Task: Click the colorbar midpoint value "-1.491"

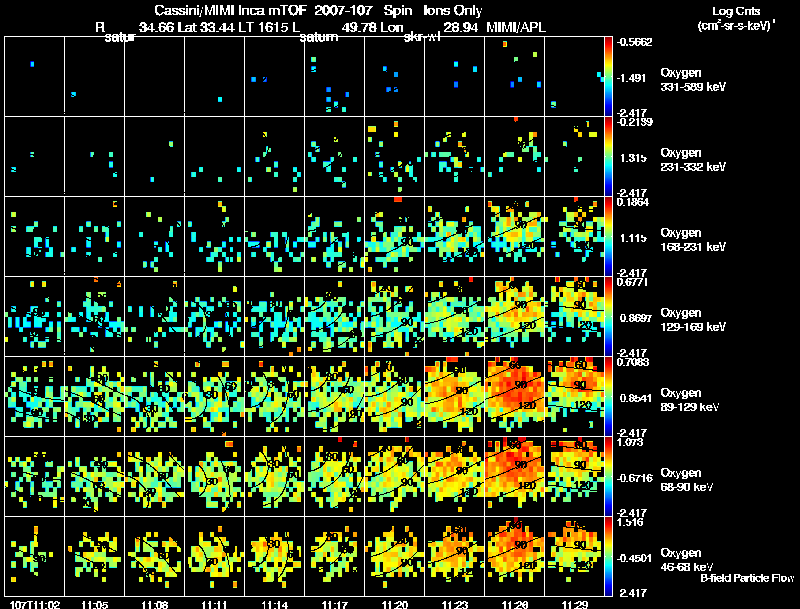Action: (x=632, y=78)
